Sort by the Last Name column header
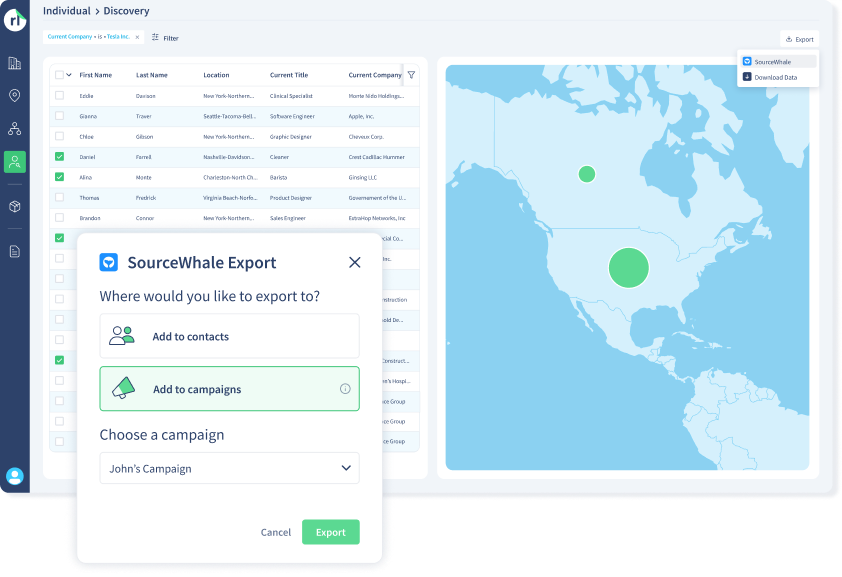The width and height of the screenshot is (842, 577). pyautogui.click(x=152, y=75)
